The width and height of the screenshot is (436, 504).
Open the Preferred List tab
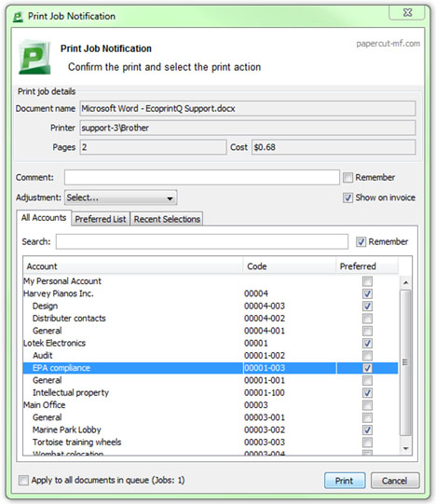pos(101,219)
